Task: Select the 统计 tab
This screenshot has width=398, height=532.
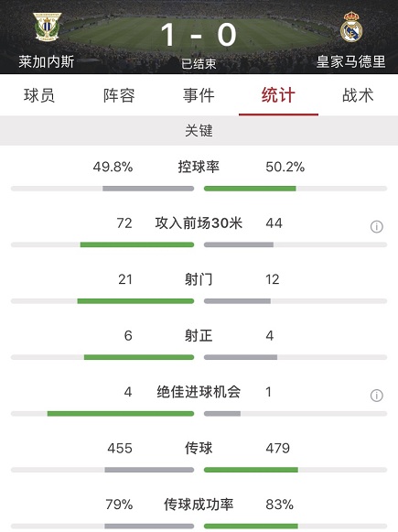Action: tap(278, 95)
